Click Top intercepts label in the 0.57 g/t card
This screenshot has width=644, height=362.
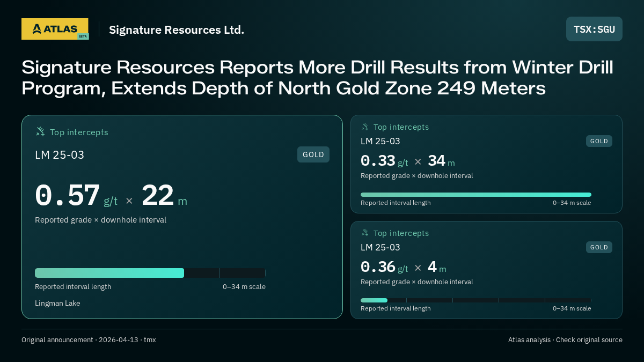click(x=79, y=132)
